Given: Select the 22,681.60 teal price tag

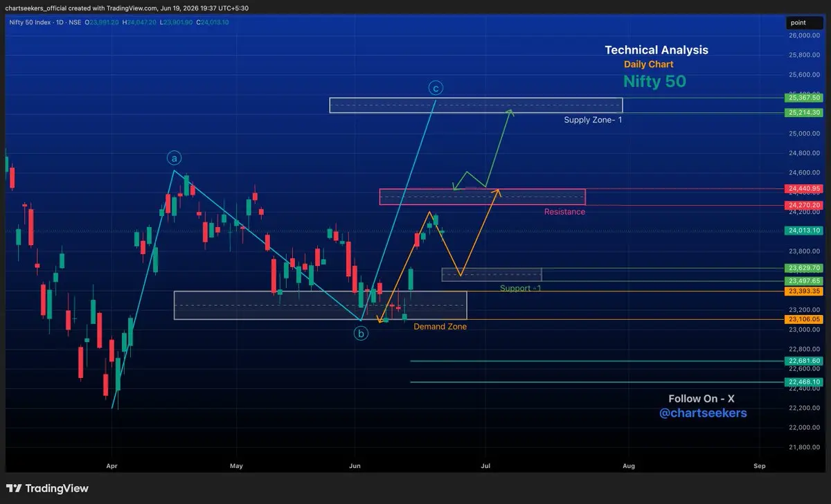Looking at the screenshot, I should click(803, 361).
